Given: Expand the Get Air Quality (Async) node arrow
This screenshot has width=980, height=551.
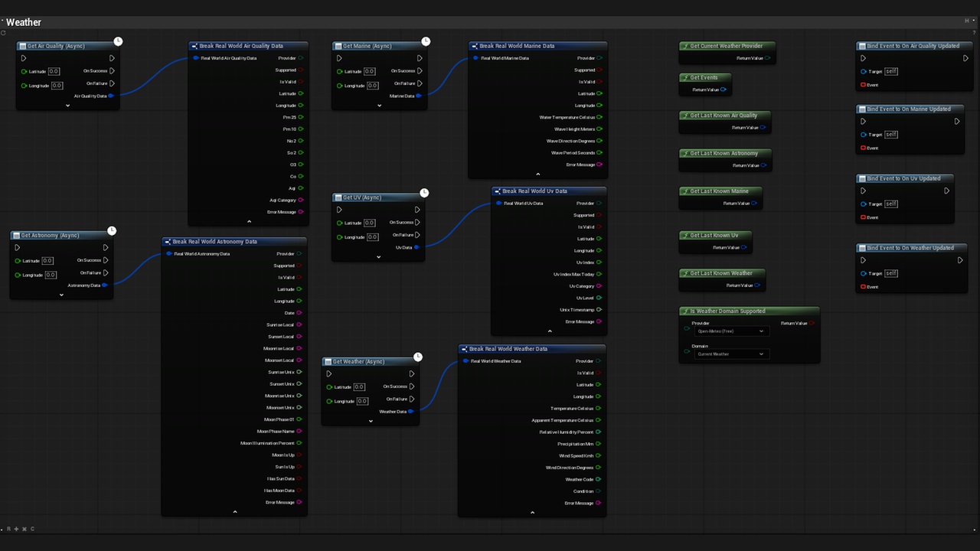Looking at the screenshot, I should click(68, 106).
